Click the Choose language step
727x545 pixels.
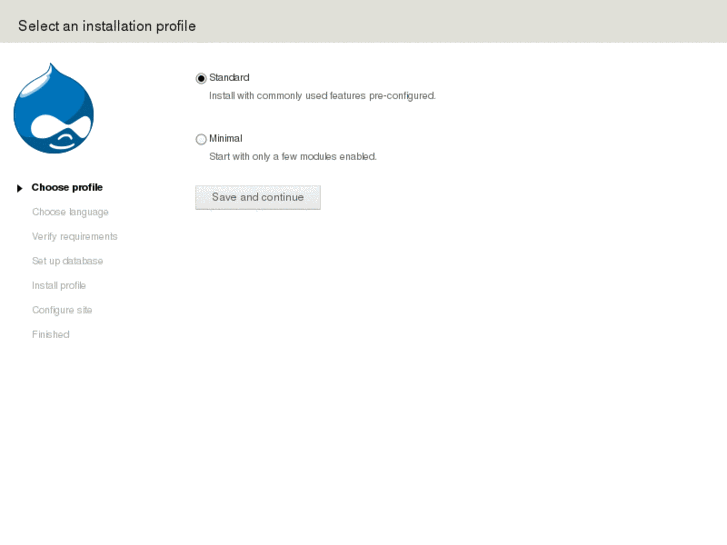click(x=70, y=212)
